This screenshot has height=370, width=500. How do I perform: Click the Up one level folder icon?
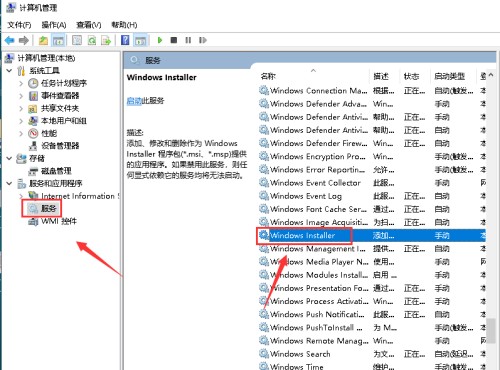pyautogui.click(x=43, y=41)
